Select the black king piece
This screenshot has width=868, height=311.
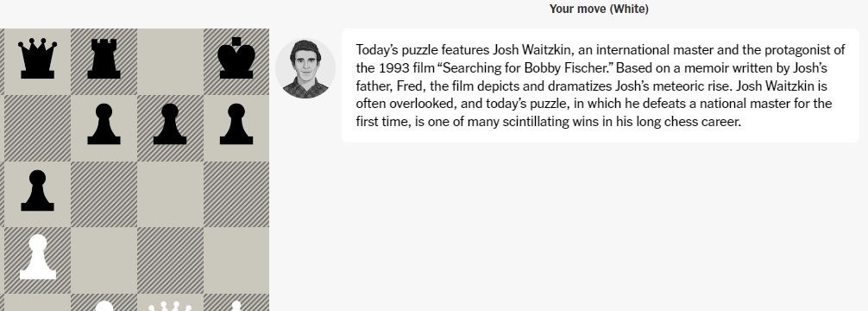point(236,58)
